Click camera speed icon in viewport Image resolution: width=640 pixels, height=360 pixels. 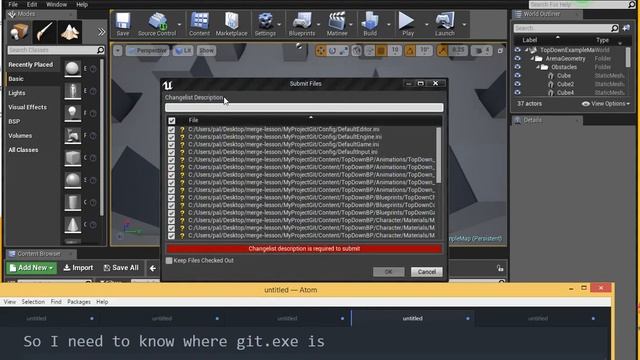(x=479, y=51)
